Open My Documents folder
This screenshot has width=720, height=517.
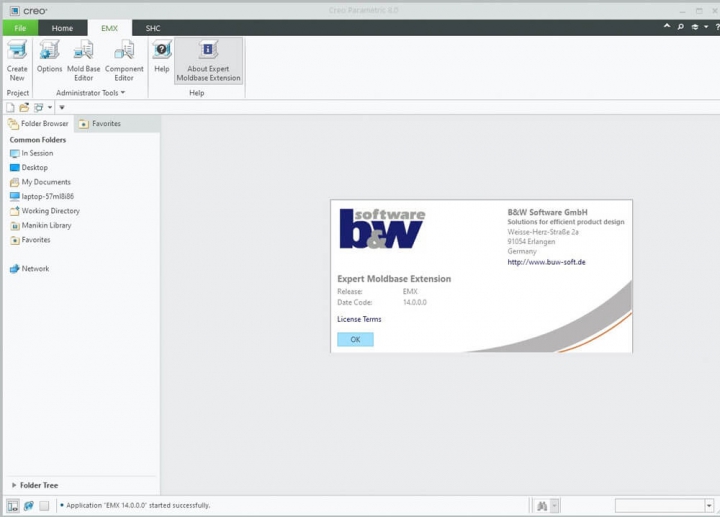click(40, 182)
